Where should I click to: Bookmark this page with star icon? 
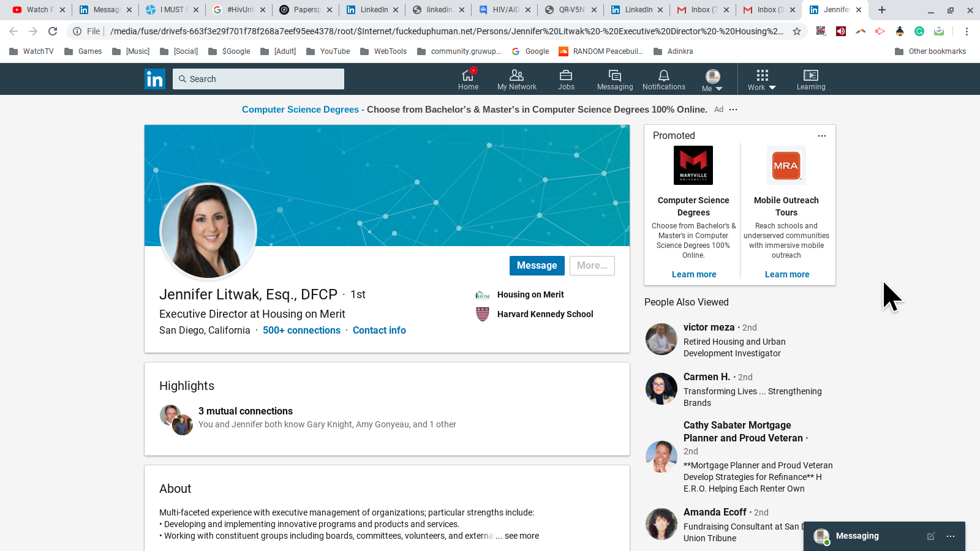(x=797, y=31)
